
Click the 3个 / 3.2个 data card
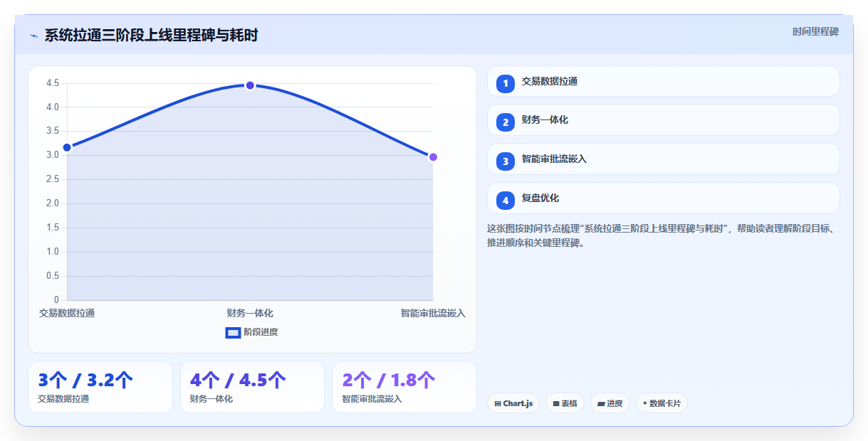pos(100,387)
